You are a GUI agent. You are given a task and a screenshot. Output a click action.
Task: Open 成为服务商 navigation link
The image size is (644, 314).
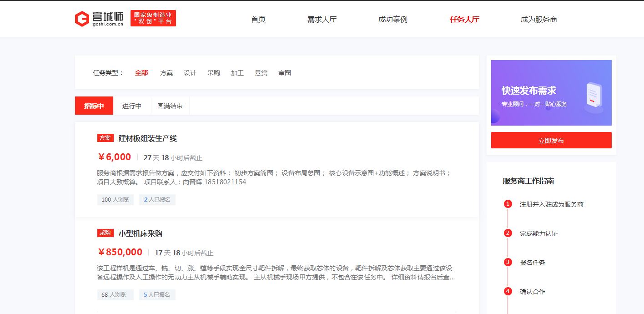539,20
